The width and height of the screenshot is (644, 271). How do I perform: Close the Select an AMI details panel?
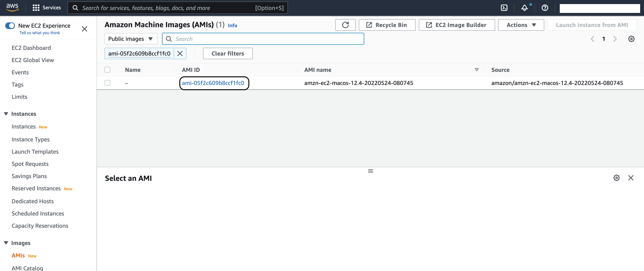coord(631,178)
